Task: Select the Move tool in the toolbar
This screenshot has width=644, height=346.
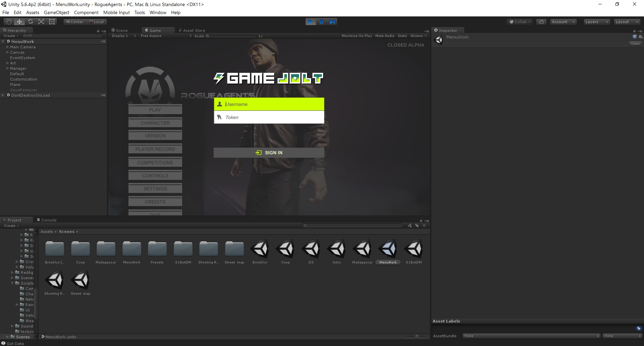Action: (x=19, y=21)
